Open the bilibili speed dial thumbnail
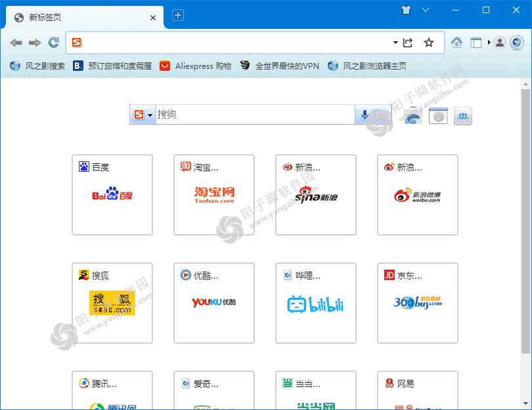 pyautogui.click(x=316, y=303)
